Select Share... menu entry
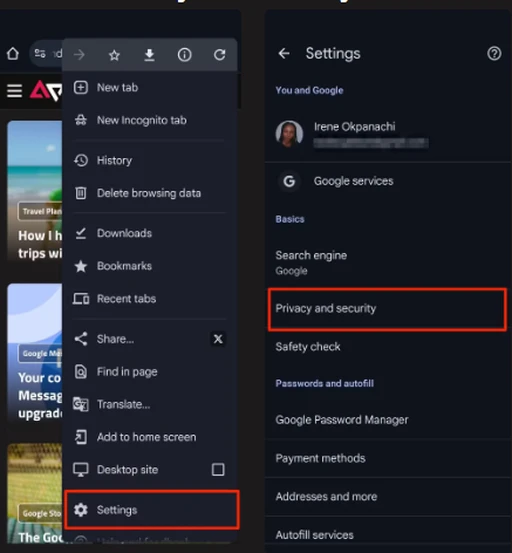The height and width of the screenshot is (553, 512). [x=115, y=339]
